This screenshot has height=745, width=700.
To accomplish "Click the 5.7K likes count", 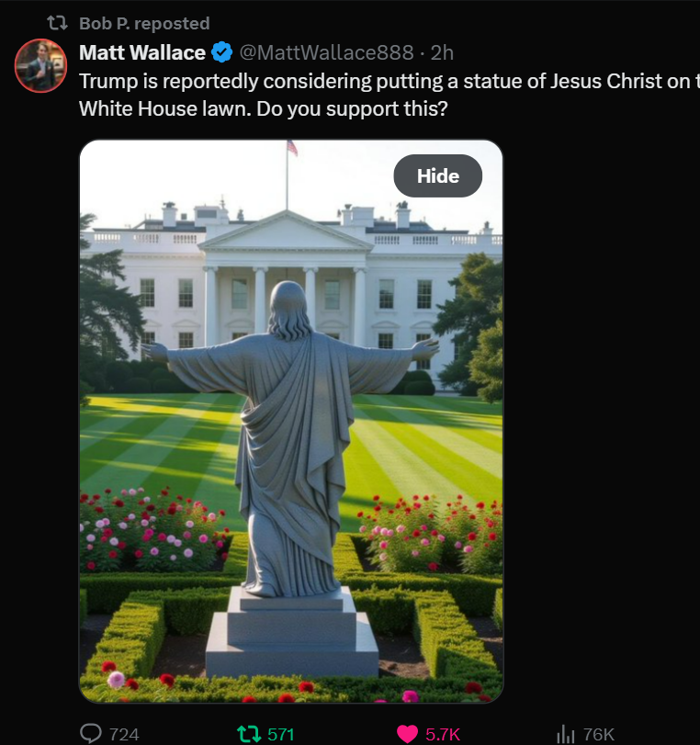I will [x=443, y=735].
